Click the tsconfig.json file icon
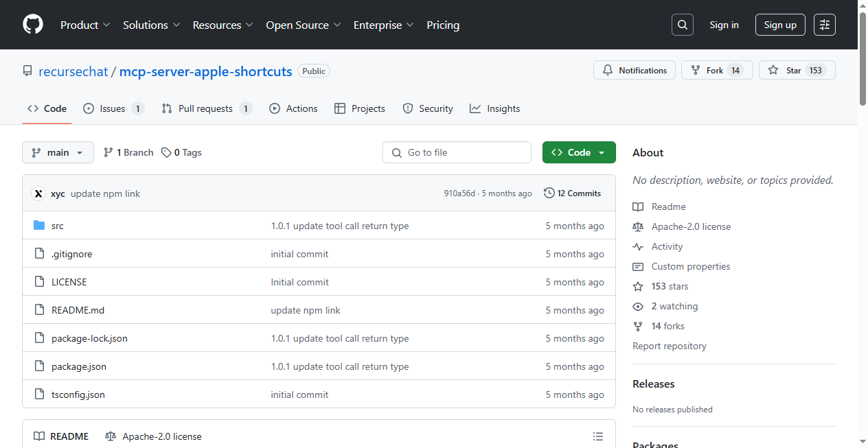This screenshot has height=448, width=868. [39, 394]
